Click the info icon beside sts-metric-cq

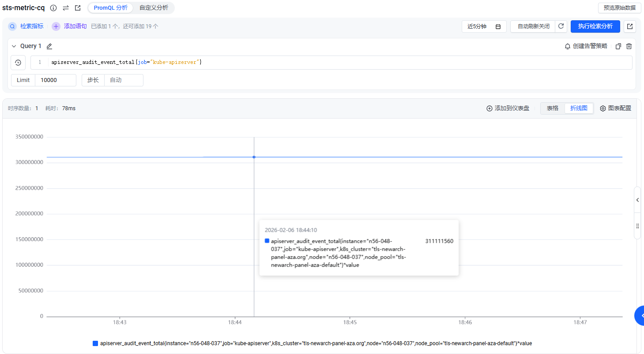coord(53,8)
